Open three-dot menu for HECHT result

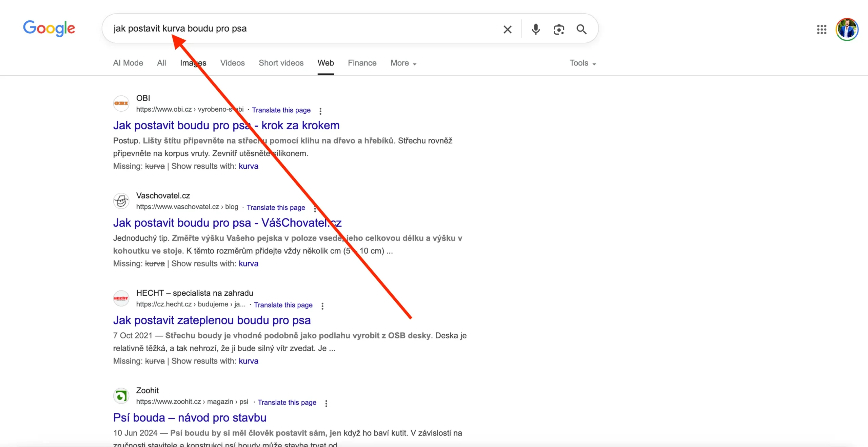tap(322, 306)
